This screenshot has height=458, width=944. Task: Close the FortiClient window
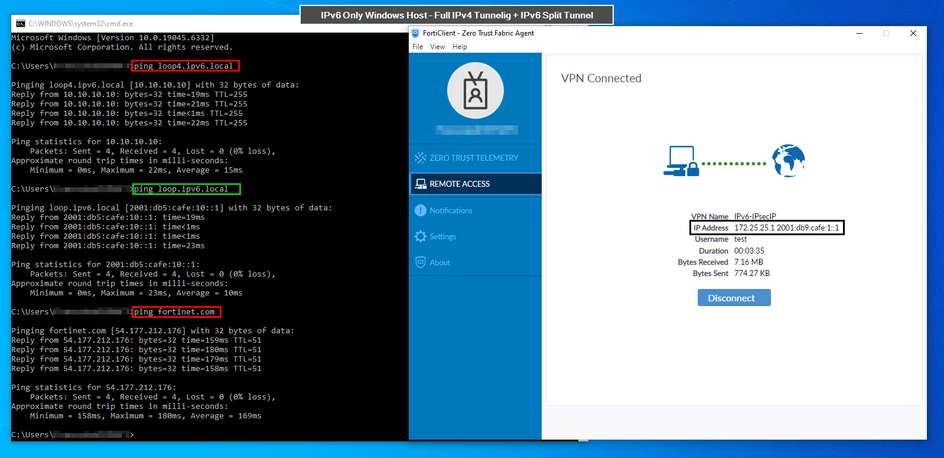(913, 33)
